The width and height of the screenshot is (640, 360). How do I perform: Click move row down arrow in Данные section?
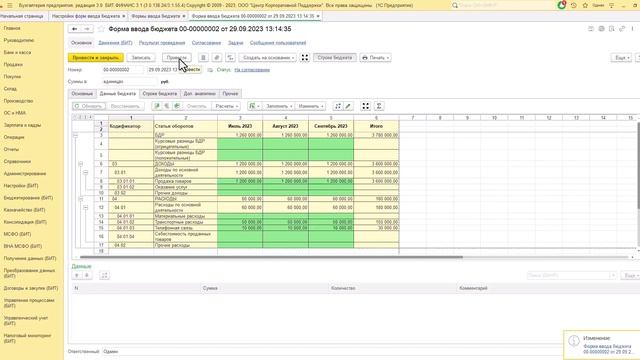tap(87, 276)
